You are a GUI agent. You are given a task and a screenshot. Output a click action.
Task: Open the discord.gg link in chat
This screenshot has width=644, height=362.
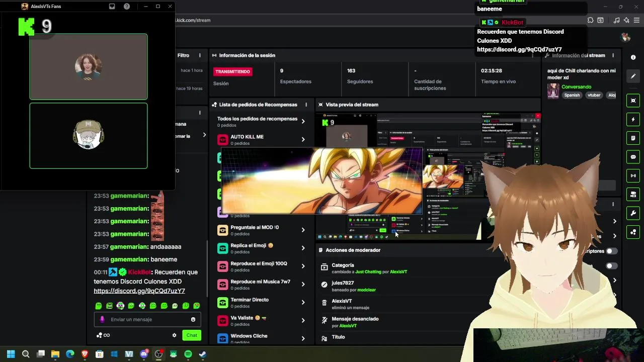pyautogui.click(x=139, y=291)
